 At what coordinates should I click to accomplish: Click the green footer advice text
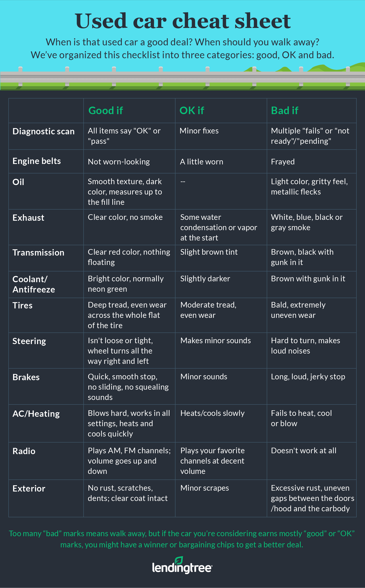point(182,539)
